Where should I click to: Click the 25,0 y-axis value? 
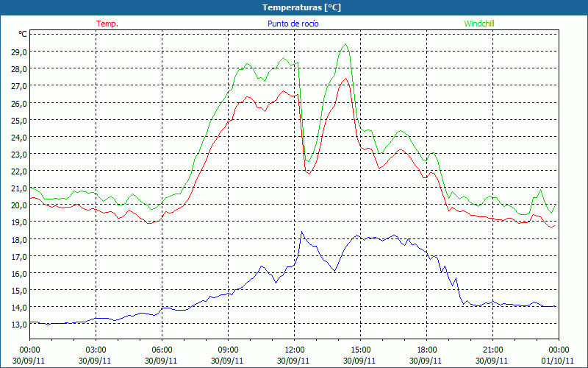19,120
